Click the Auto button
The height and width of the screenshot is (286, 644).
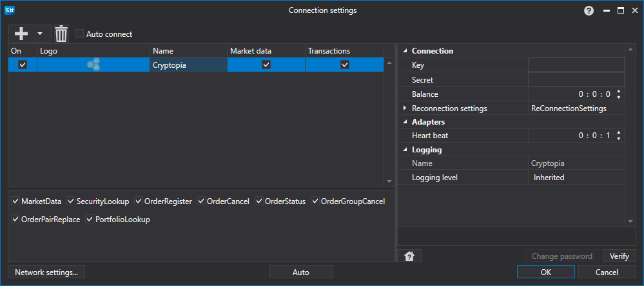click(300, 272)
